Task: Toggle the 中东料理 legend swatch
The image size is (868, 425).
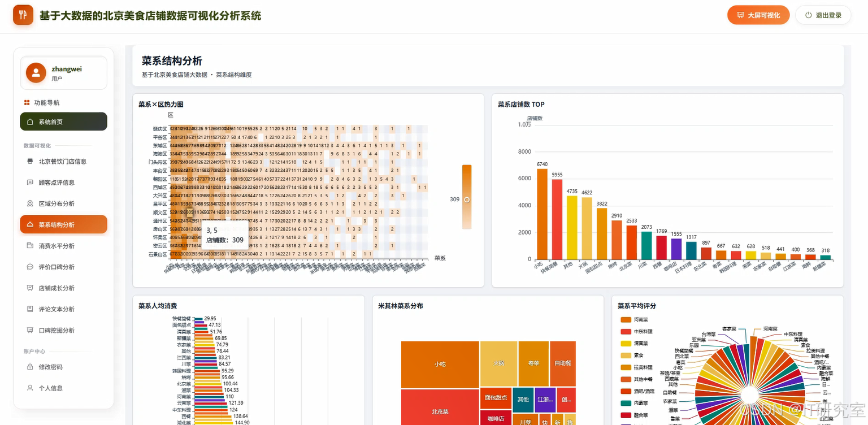Action: tap(626, 332)
